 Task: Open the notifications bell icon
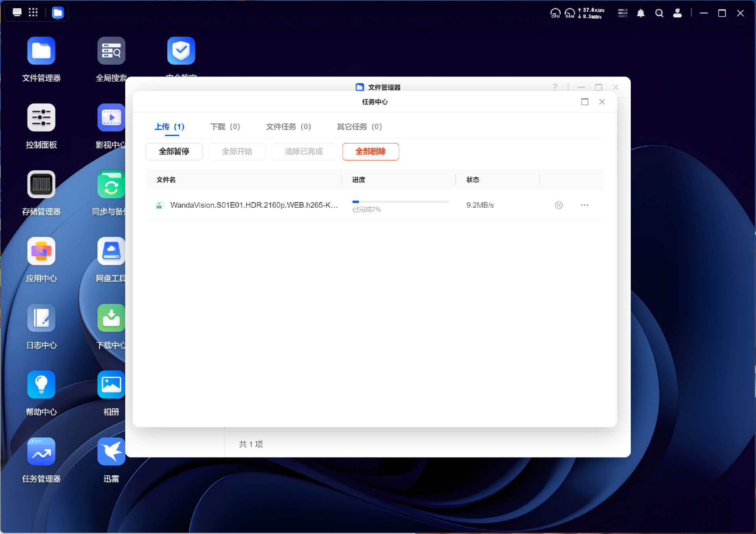[641, 13]
